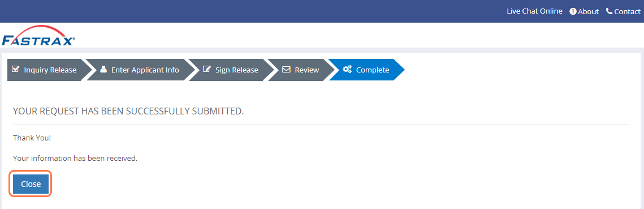644x209 pixels.
Task: Click the 'Thank You!' text
Action: 32,138
